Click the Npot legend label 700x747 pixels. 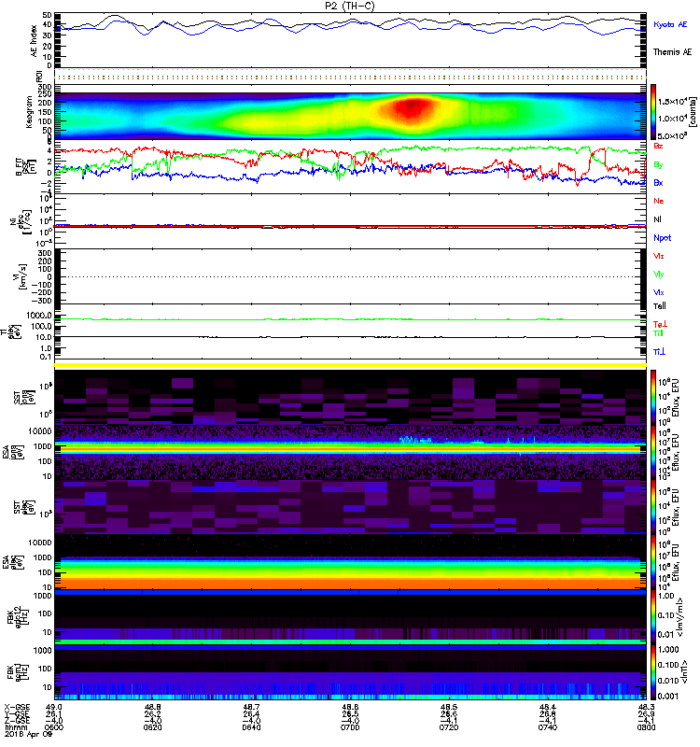tap(663, 238)
